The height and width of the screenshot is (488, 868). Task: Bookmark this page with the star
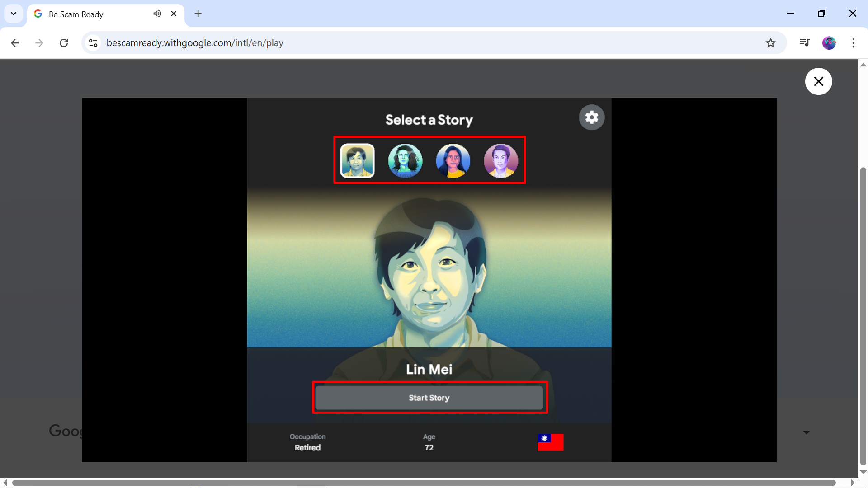pos(770,43)
